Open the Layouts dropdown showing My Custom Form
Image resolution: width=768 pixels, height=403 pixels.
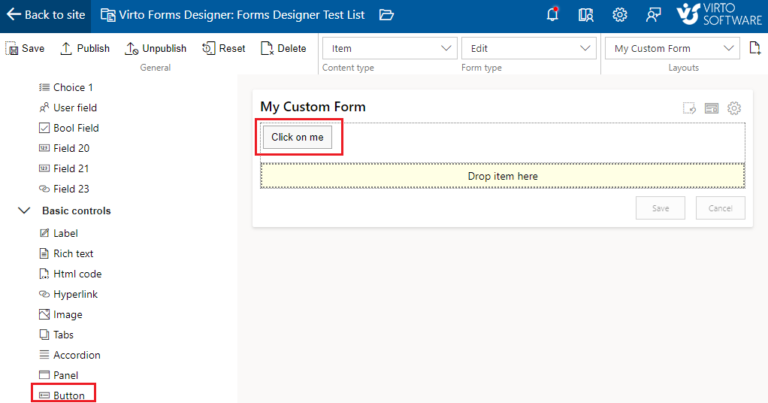[674, 48]
